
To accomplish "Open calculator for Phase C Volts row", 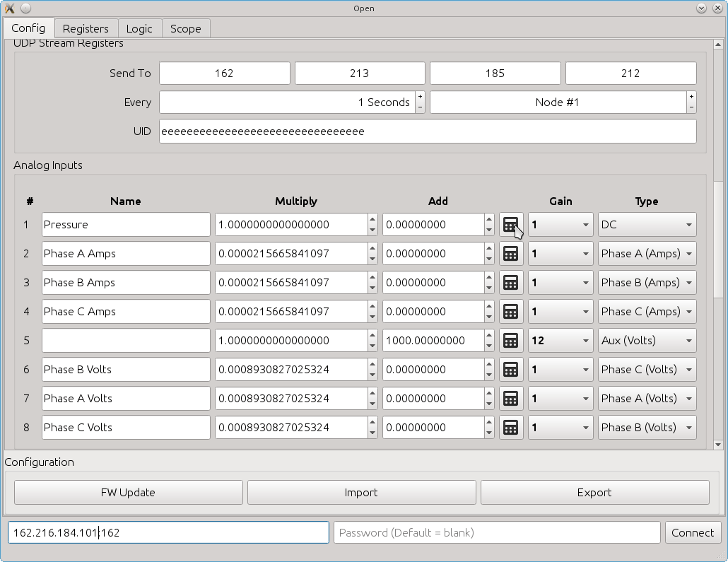I will (511, 427).
